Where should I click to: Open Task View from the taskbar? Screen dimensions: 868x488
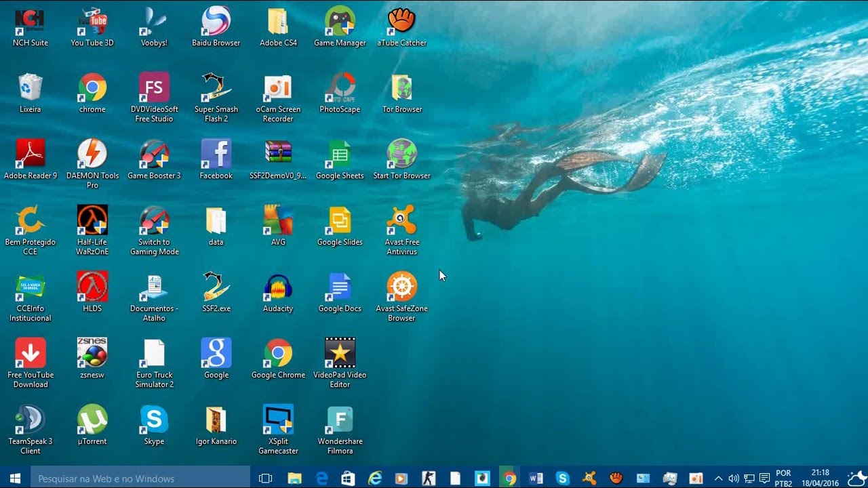[266, 479]
